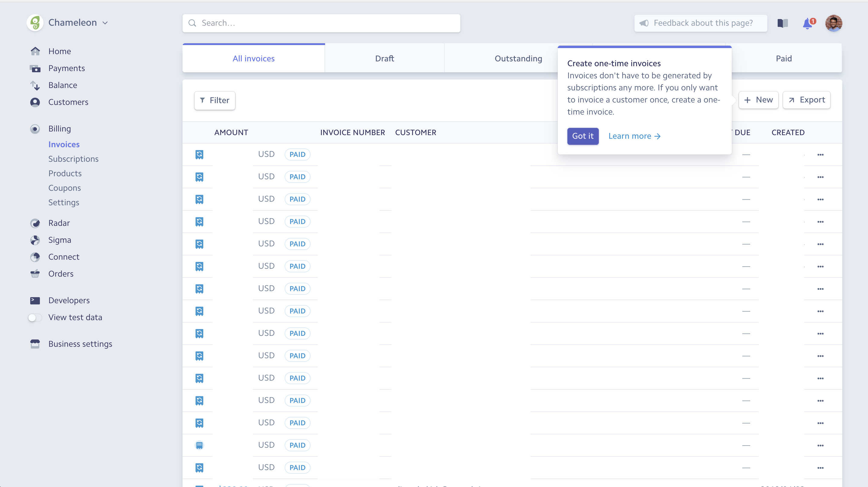
Task: Open the user profile avatar
Action: [x=834, y=23]
